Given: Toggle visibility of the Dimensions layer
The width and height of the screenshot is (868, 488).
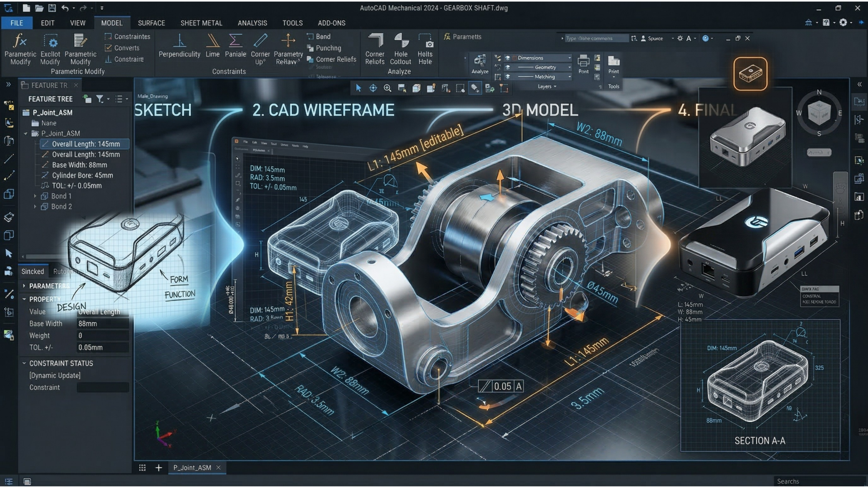Looking at the screenshot, I should click(508, 58).
